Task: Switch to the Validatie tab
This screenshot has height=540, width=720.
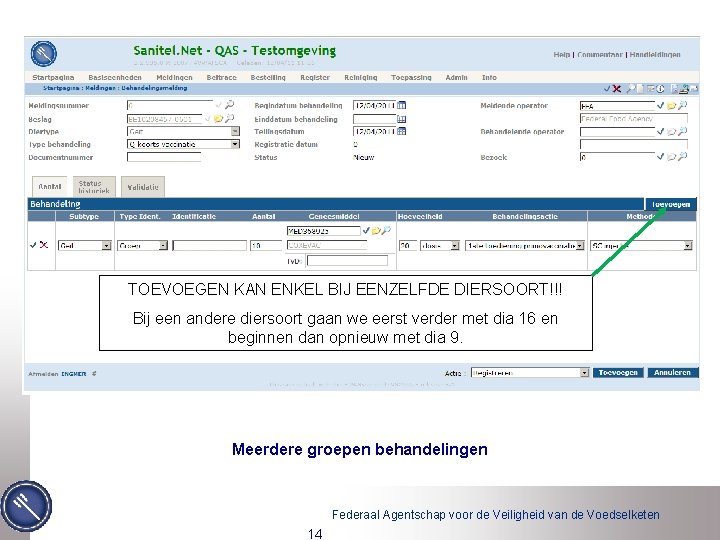Action: (x=143, y=187)
